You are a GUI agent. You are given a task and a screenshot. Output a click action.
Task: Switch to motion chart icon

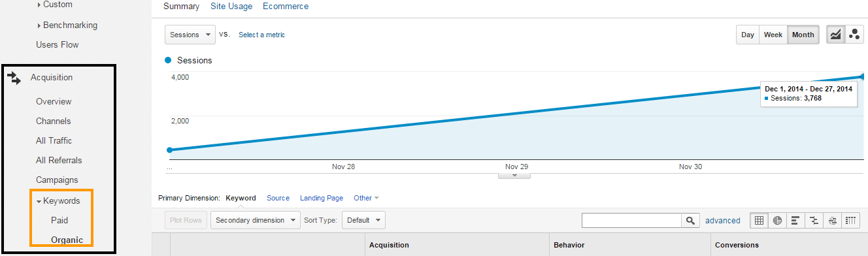coord(854,35)
